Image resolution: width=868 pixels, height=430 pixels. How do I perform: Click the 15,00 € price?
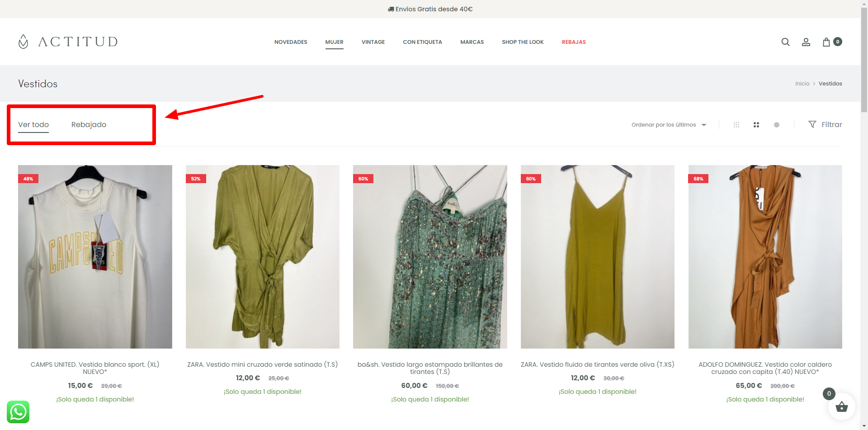tap(80, 386)
